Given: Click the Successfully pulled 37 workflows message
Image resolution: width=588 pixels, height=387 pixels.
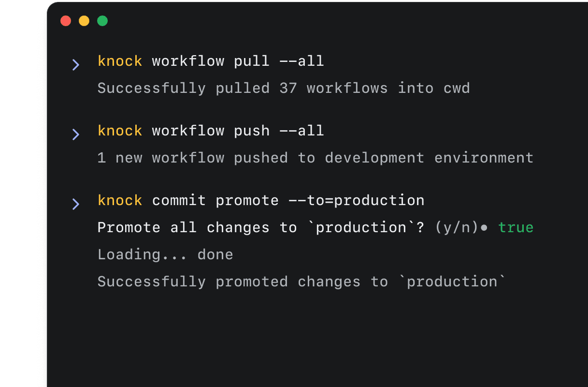Looking at the screenshot, I should [x=283, y=88].
